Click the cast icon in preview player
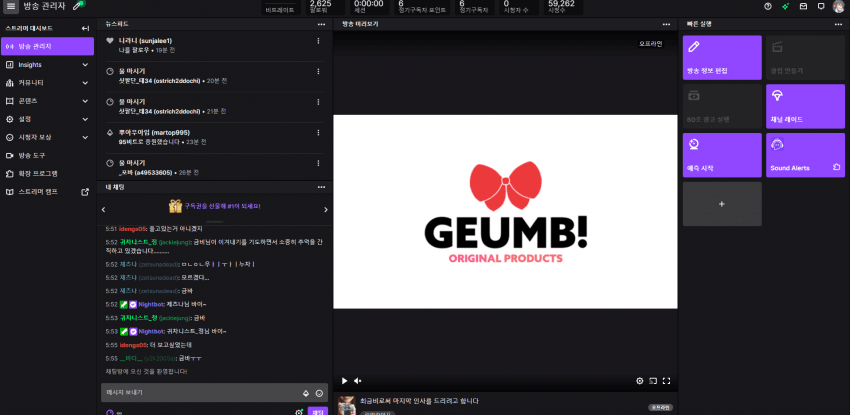850x415 pixels. [x=653, y=381]
